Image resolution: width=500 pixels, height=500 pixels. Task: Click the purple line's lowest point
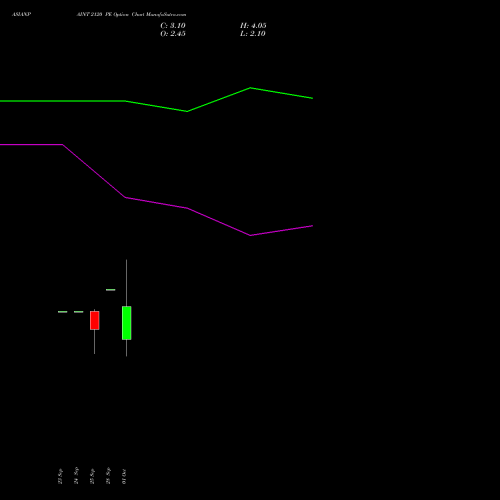(x=250, y=235)
